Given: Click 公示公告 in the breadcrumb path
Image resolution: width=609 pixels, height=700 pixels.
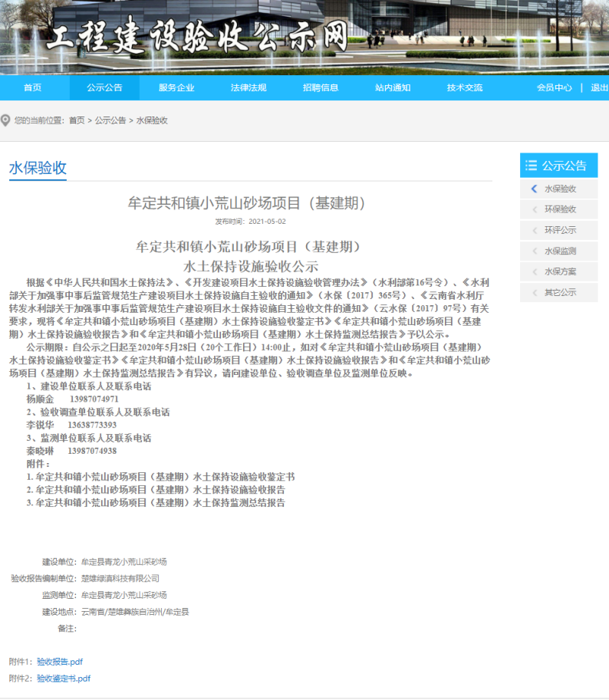Looking at the screenshot, I should coord(110,120).
